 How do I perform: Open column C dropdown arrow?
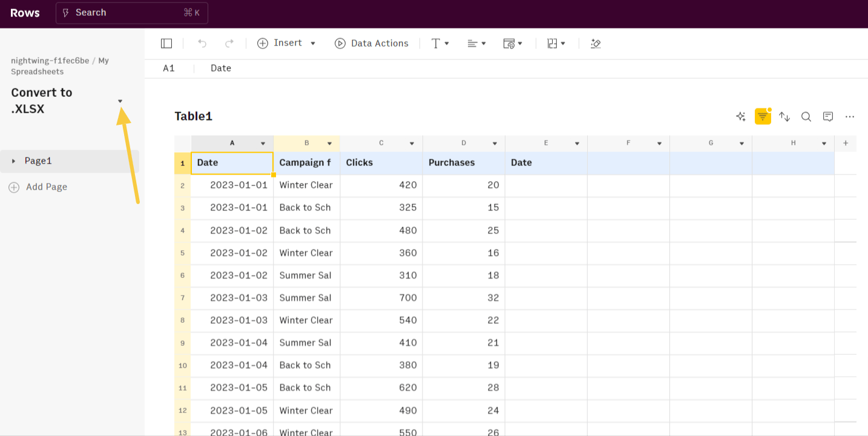[x=412, y=144]
